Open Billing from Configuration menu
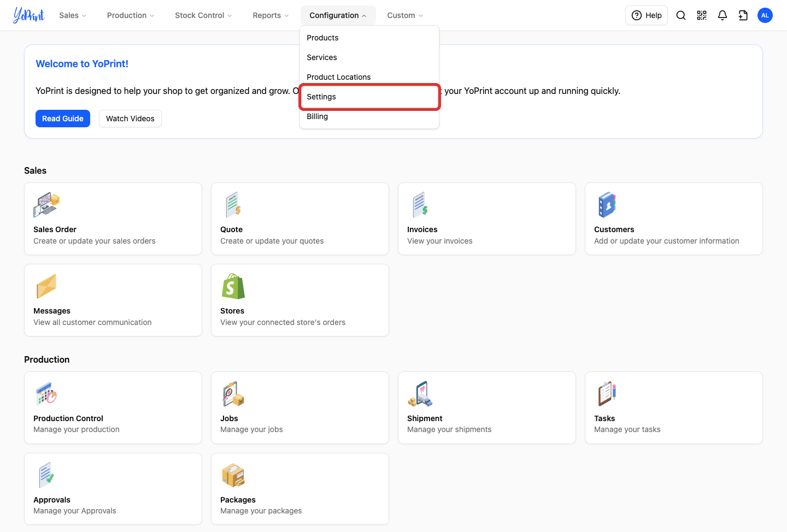The image size is (787, 532). pos(369,116)
